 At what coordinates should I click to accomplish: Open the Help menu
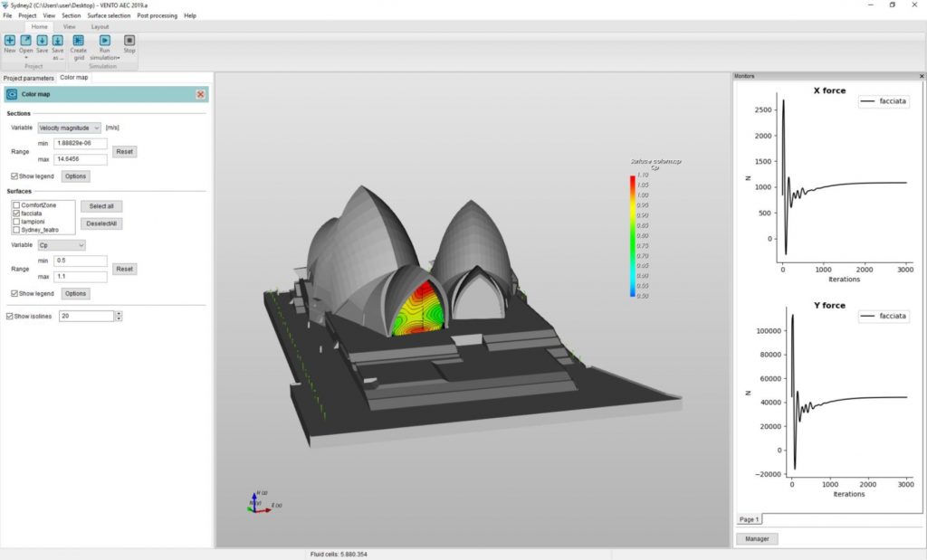[190, 16]
